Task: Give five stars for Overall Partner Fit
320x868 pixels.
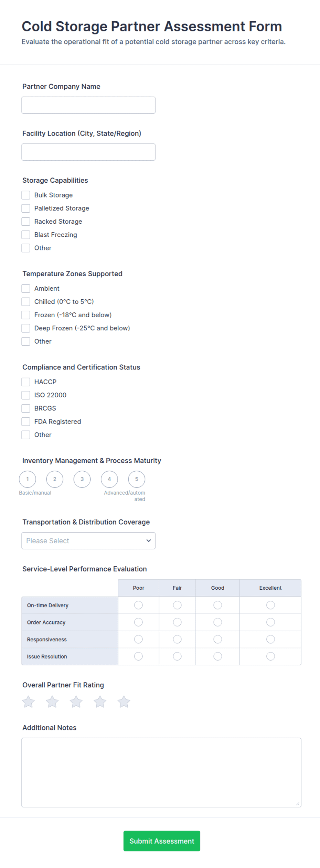Action: click(124, 701)
